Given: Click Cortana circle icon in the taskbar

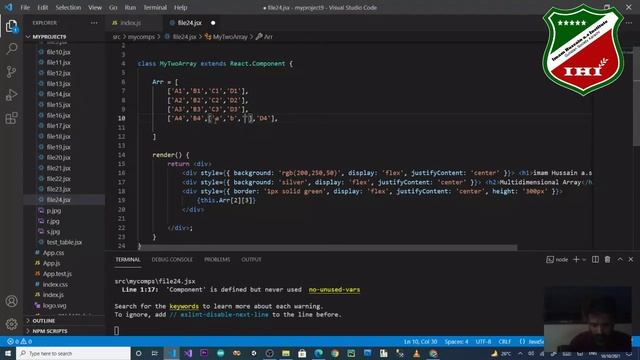Looking at the screenshot, I should click(x=138, y=353).
